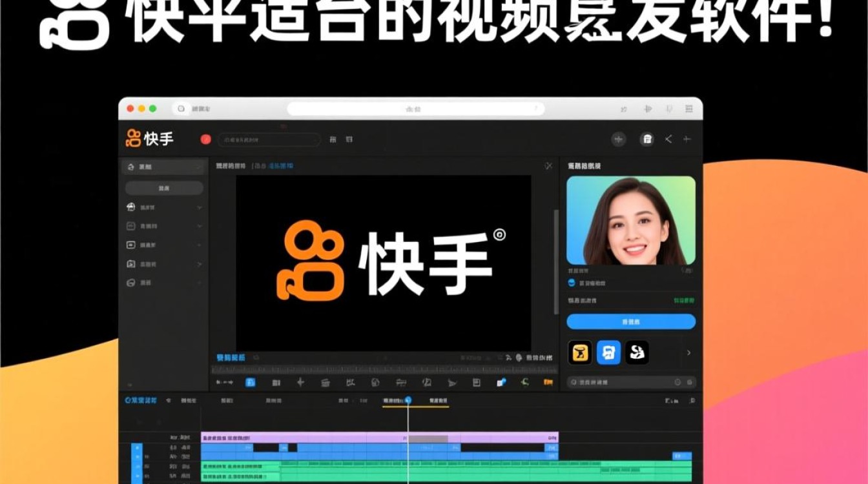Open the woman portrait thumbnail in right panel
868x484 pixels.
click(x=631, y=220)
